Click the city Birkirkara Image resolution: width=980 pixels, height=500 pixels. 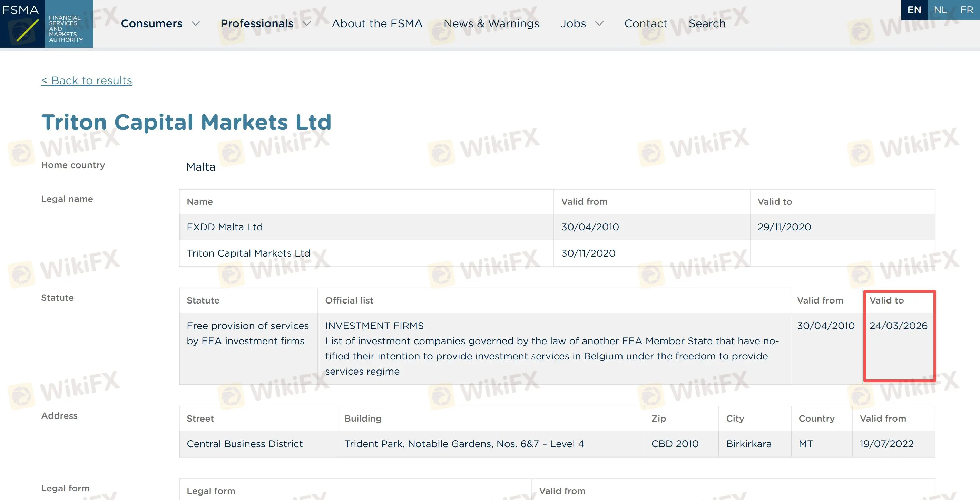pos(749,444)
